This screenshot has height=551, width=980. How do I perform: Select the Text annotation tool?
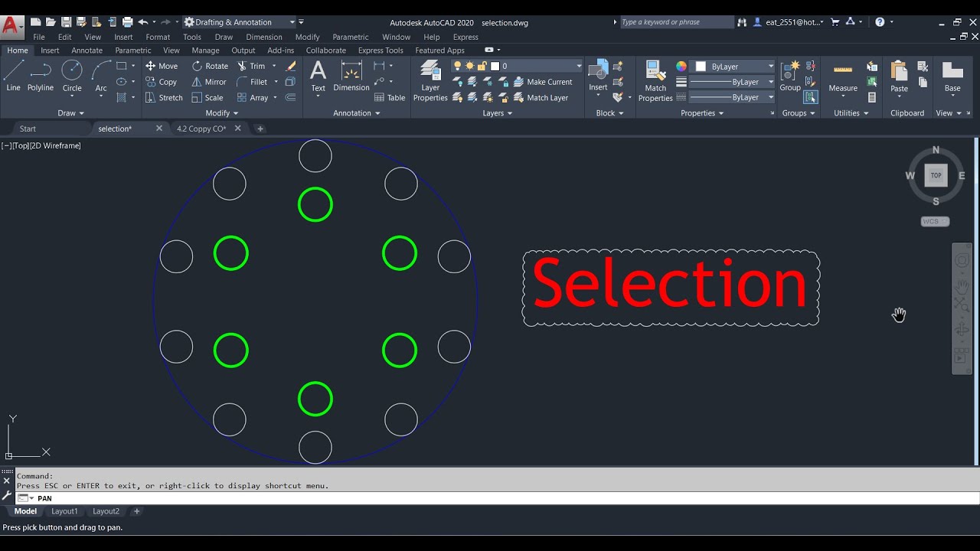[x=318, y=77]
